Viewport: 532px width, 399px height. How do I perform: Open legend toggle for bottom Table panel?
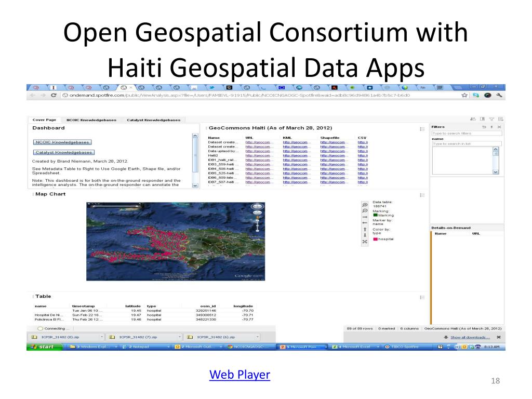coord(422,298)
